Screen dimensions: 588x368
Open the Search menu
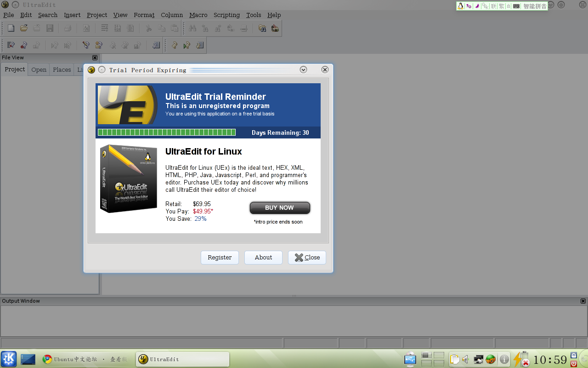coord(48,15)
